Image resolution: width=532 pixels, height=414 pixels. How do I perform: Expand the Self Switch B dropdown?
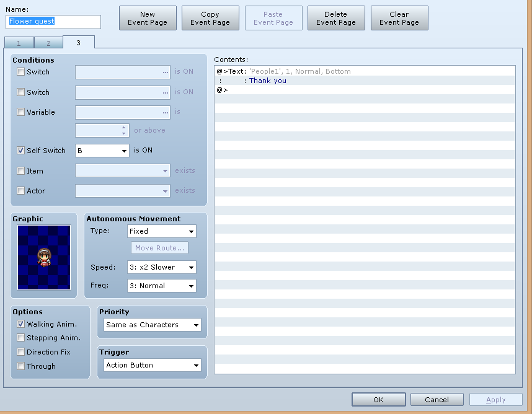(x=102, y=151)
